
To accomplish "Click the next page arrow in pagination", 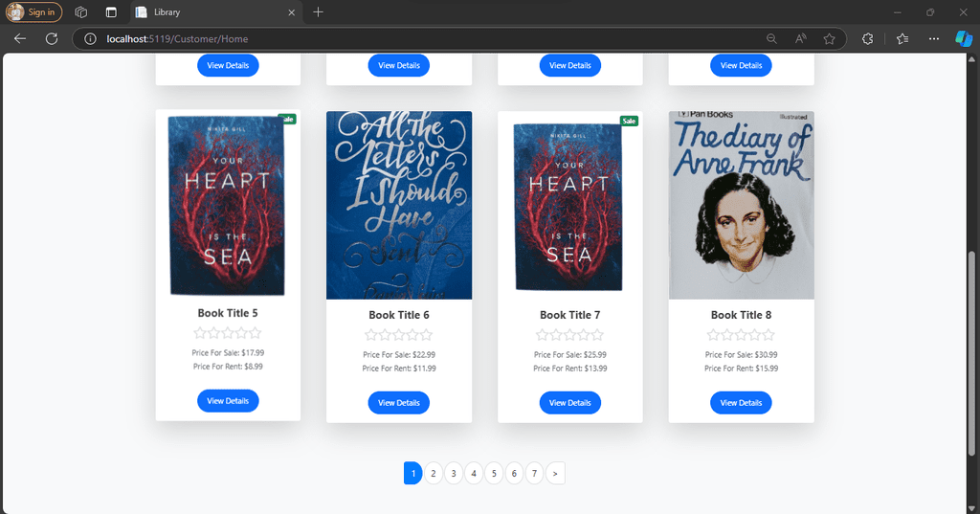I will click(555, 474).
